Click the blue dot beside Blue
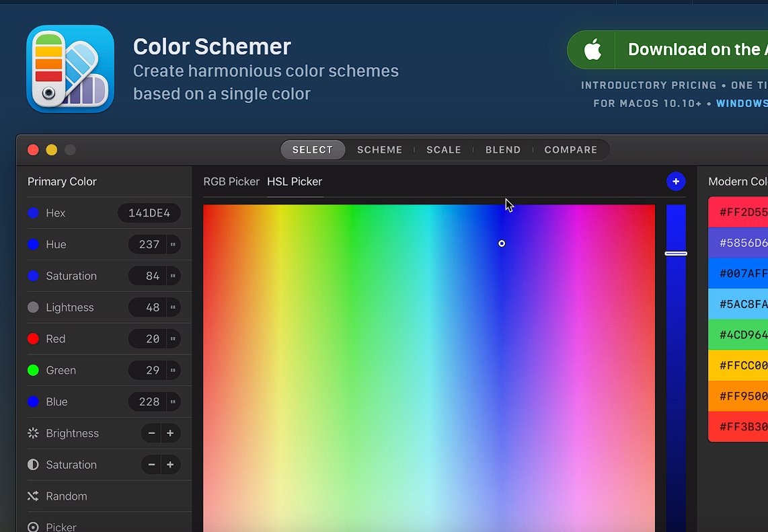768x532 pixels. point(33,402)
